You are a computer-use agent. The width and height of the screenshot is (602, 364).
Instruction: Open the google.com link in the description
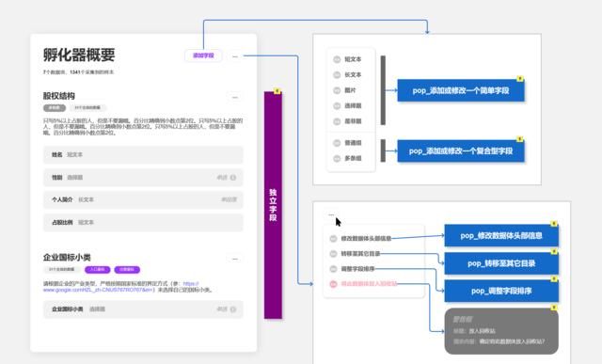coord(99,290)
